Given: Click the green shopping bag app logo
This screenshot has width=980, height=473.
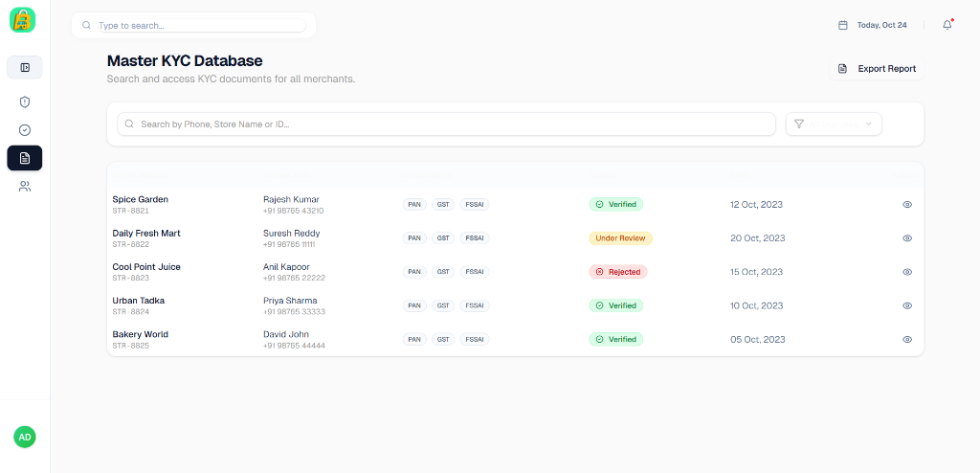Looking at the screenshot, I should (x=22, y=19).
